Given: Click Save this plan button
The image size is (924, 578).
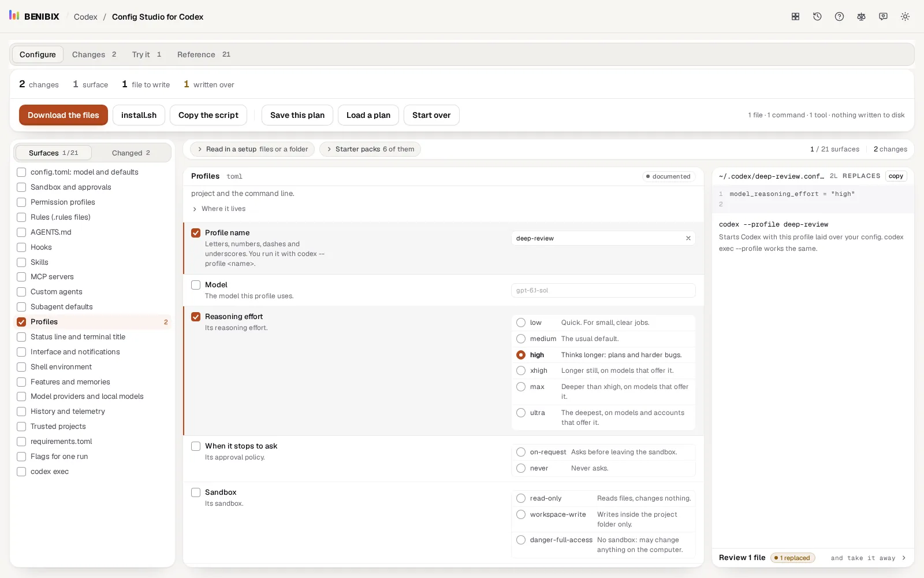Looking at the screenshot, I should coord(297,115).
